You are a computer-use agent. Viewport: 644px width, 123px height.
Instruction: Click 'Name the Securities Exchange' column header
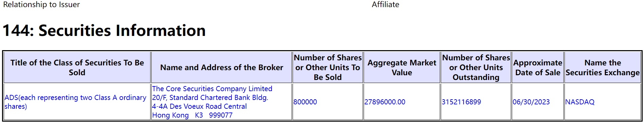coord(603,67)
